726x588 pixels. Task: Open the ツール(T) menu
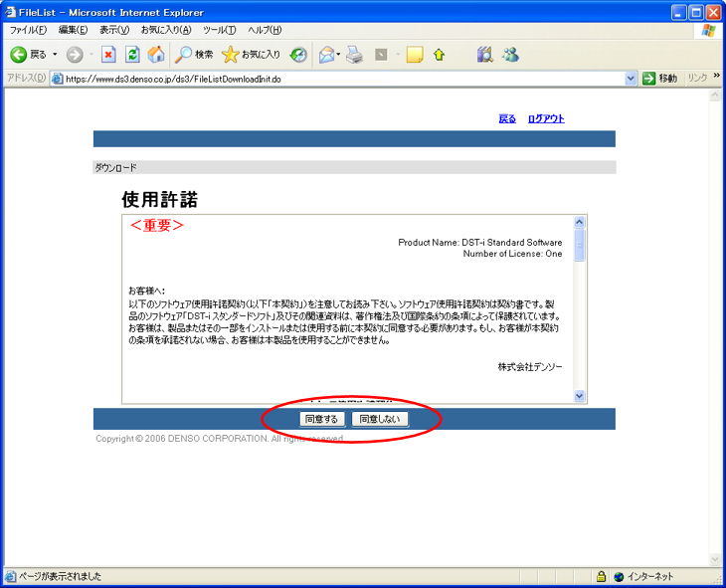click(220, 30)
